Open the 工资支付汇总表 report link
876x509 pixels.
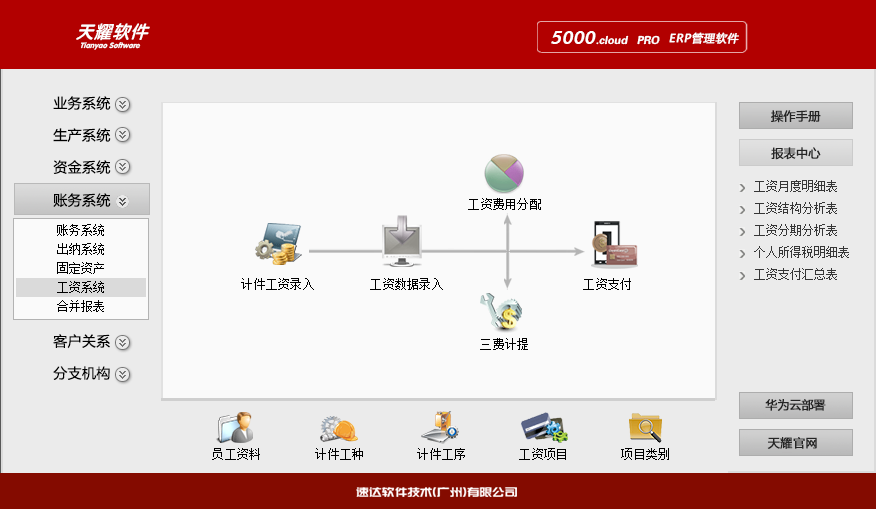click(795, 275)
